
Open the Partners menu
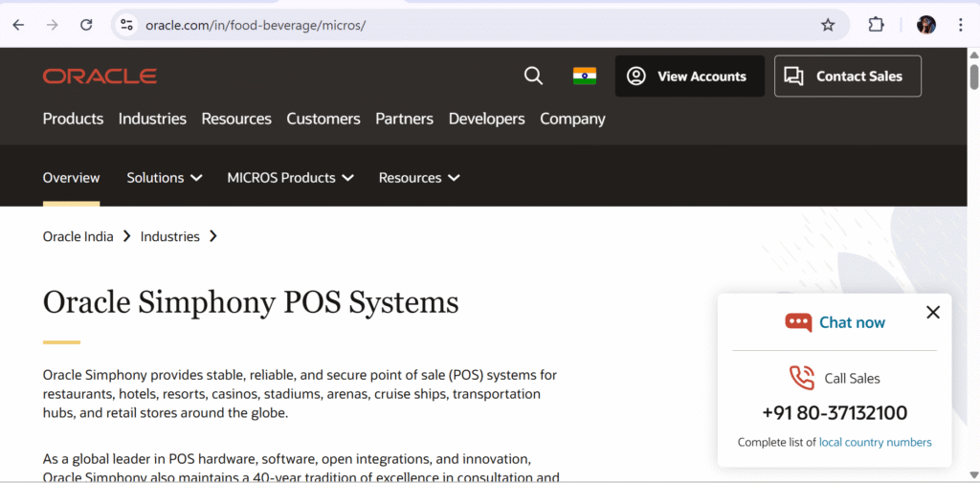[x=405, y=119]
